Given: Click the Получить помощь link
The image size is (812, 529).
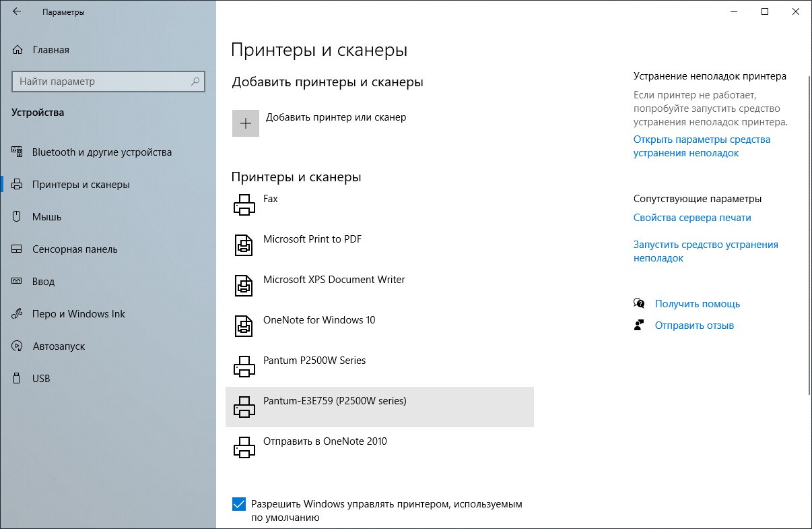Looking at the screenshot, I should pyautogui.click(x=698, y=304).
